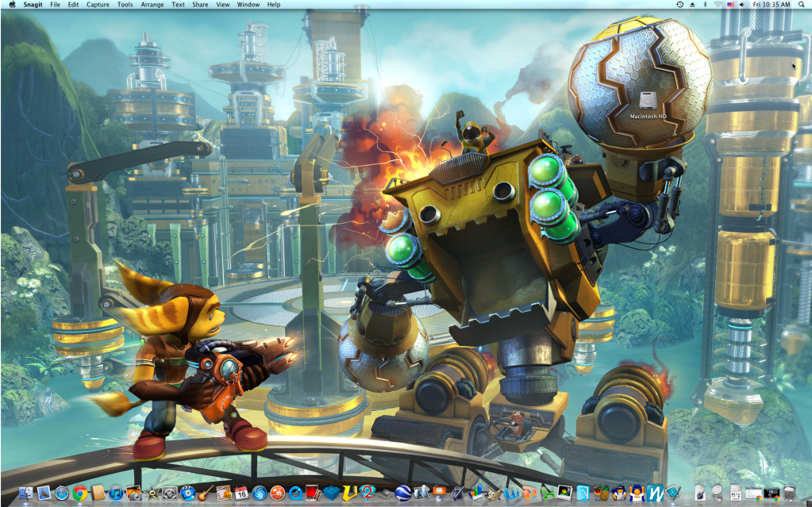The height and width of the screenshot is (507, 812).
Task: Open the Help menu
Action: click(x=273, y=5)
